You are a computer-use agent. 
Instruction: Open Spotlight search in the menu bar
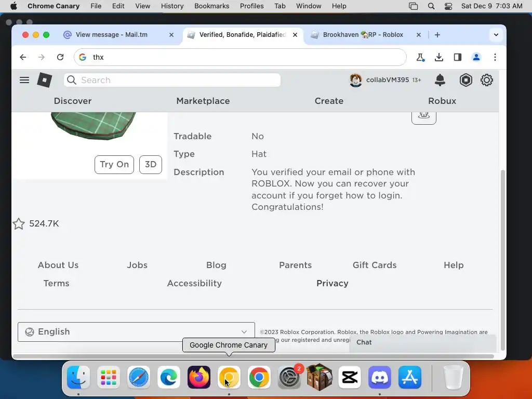click(x=431, y=6)
